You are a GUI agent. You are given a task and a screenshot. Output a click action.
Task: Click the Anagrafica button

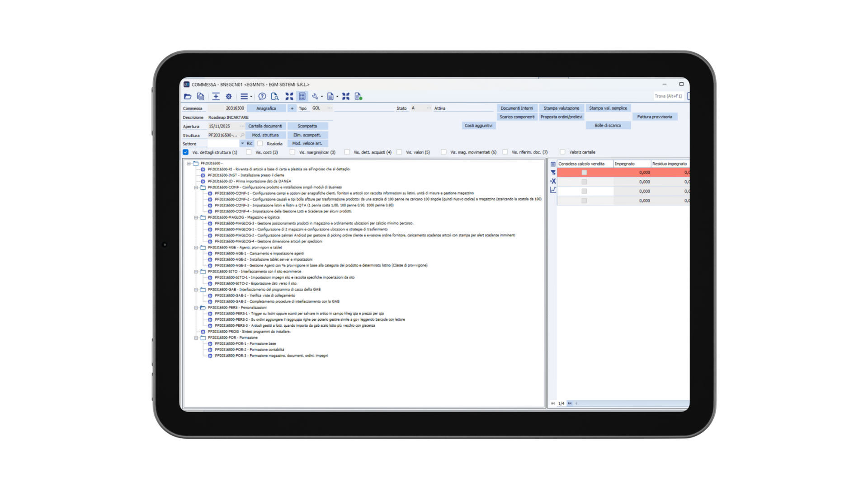pyautogui.click(x=266, y=108)
